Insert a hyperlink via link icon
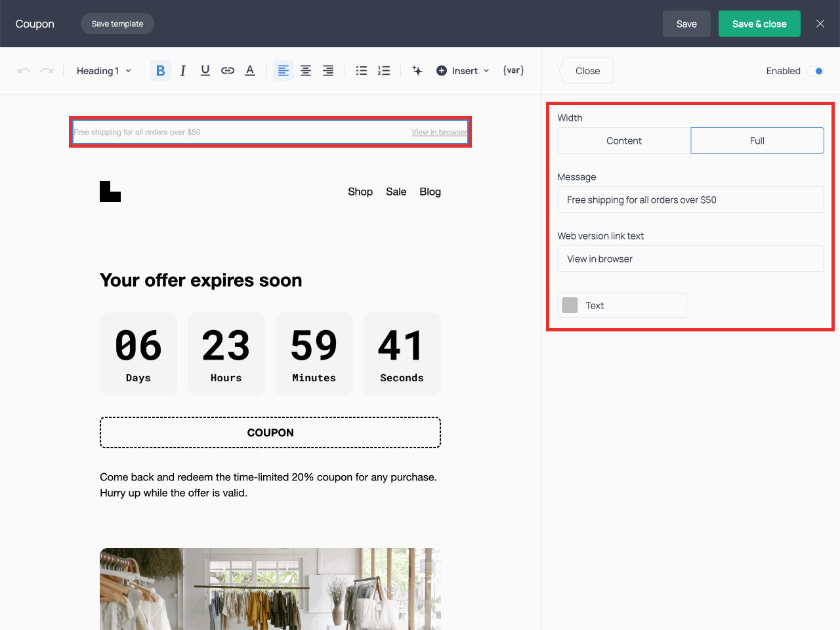Screen dimensions: 840x630 click(228, 71)
